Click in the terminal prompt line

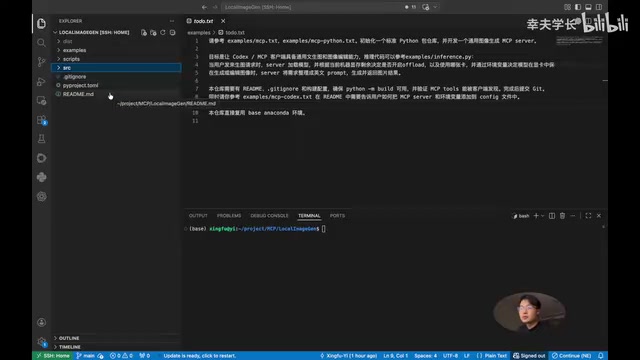click(257, 229)
